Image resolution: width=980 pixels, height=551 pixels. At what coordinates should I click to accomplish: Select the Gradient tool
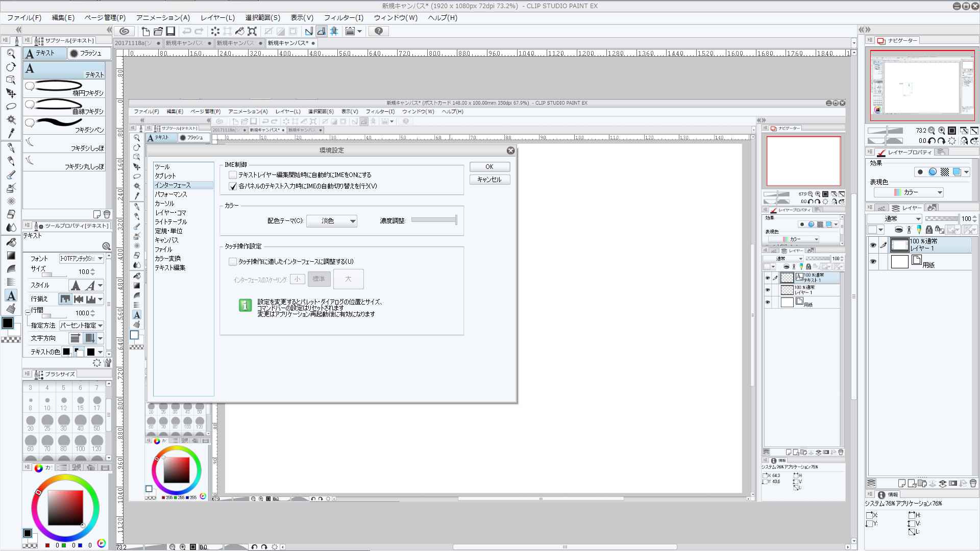[x=11, y=256]
